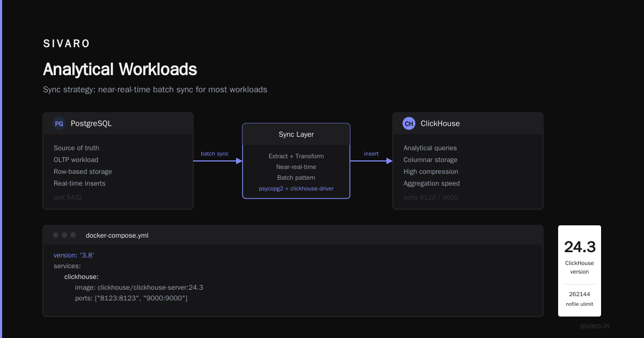
Task: Click the insert arrow label
Action: click(x=371, y=154)
